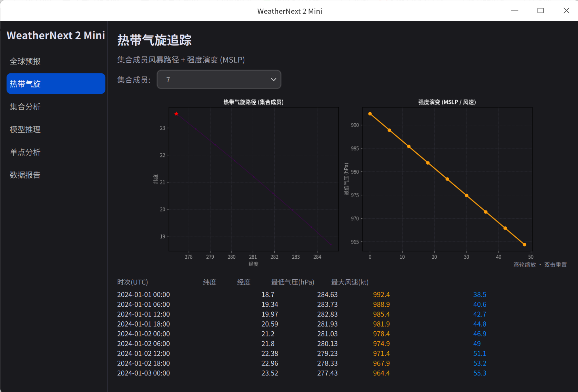The width and height of the screenshot is (578, 392).
Task: Click the 集合成员风暴路径 + 强度演变 (MSLP) subtitle
Action: pyautogui.click(x=181, y=60)
